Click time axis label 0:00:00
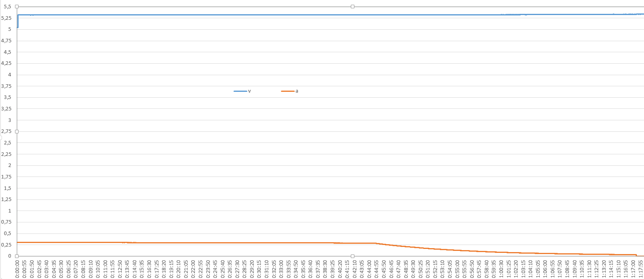 [17, 269]
